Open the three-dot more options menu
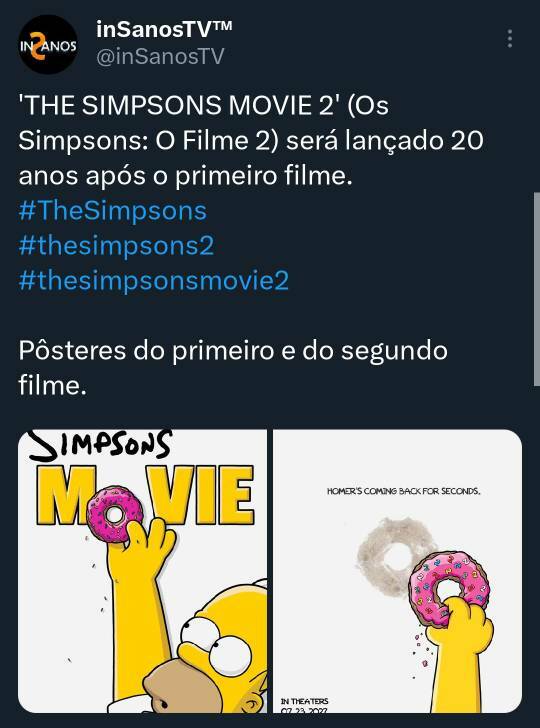The image size is (540, 728). tap(510, 39)
